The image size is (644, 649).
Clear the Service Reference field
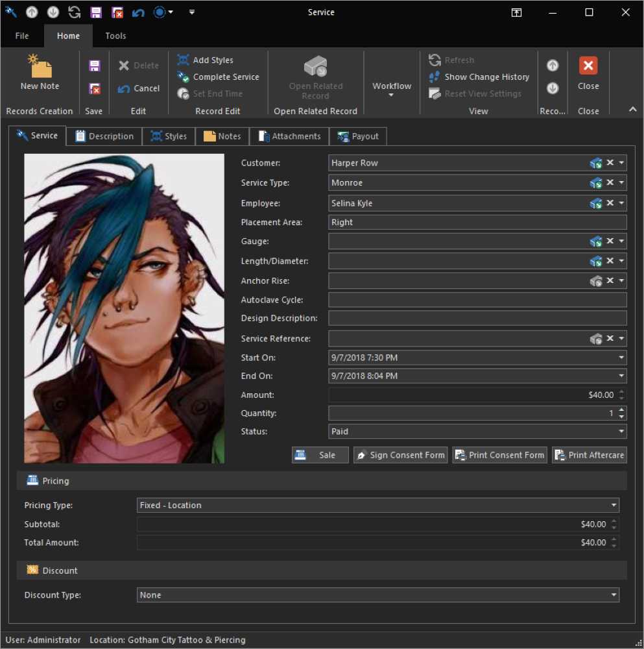[x=610, y=339]
